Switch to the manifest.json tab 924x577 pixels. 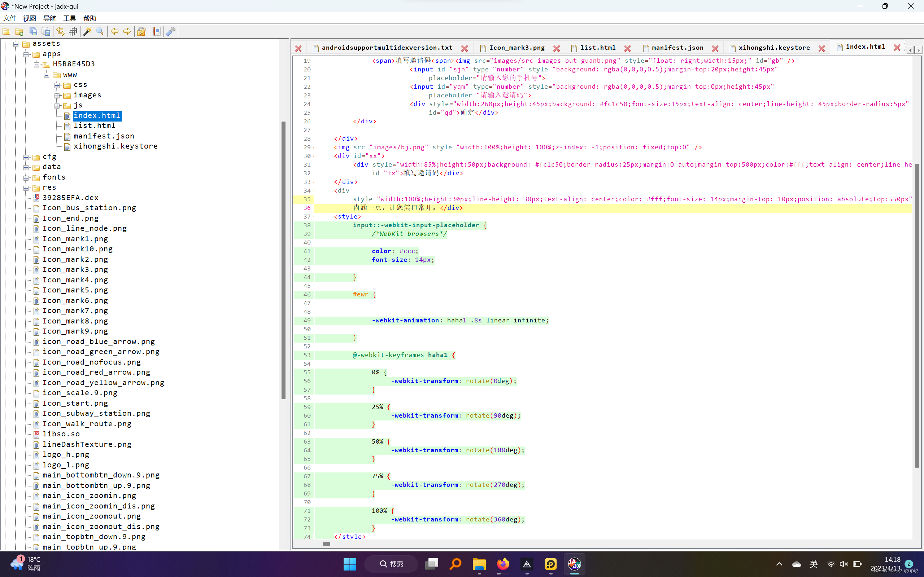677,48
